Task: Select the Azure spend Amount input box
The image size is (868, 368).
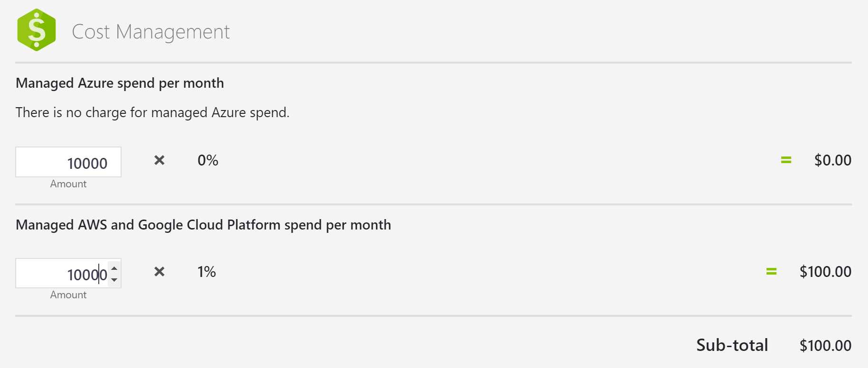Action: pyautogui.click(x=68, y=162)
